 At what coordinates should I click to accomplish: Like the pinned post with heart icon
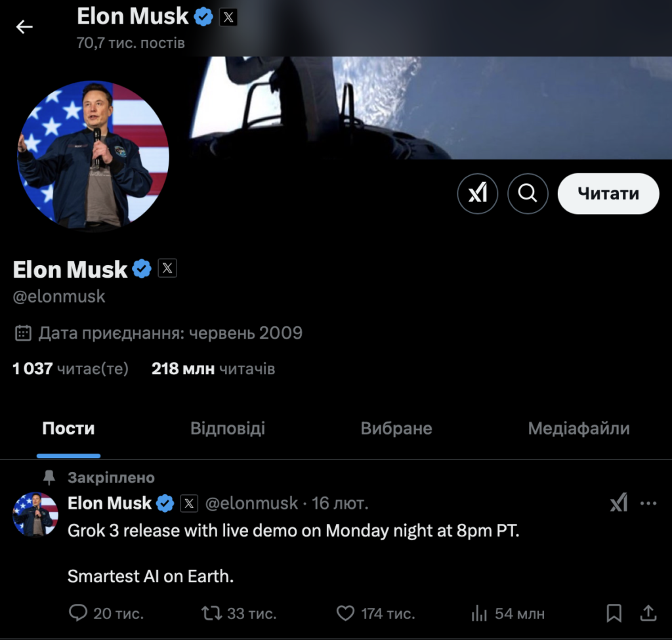(345, 613)
